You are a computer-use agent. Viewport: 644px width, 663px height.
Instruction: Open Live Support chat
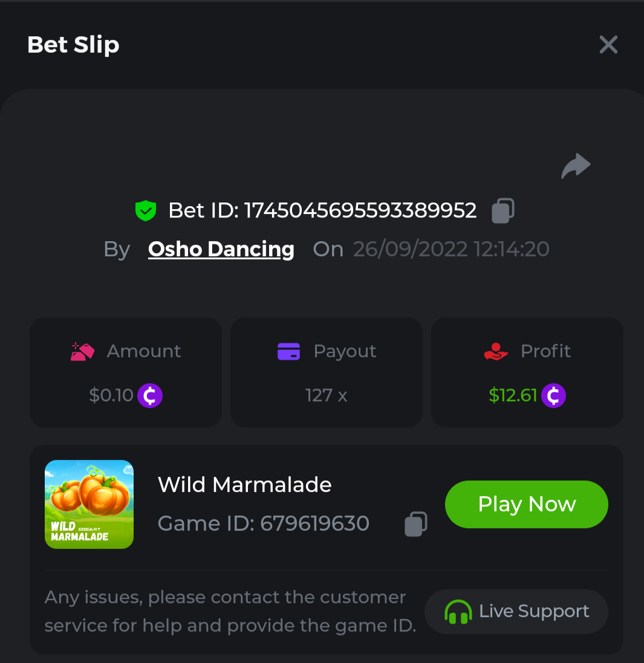click(x=516, y=612)
